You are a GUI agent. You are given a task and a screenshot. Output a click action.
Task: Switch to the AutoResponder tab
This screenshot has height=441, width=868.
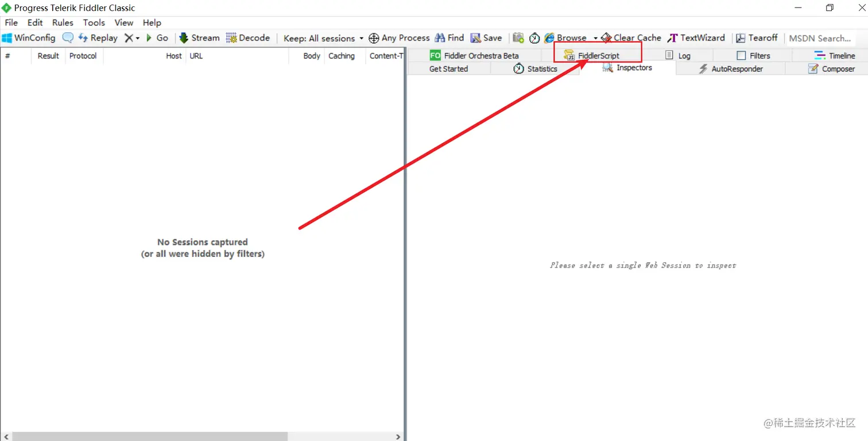(730, 69)
